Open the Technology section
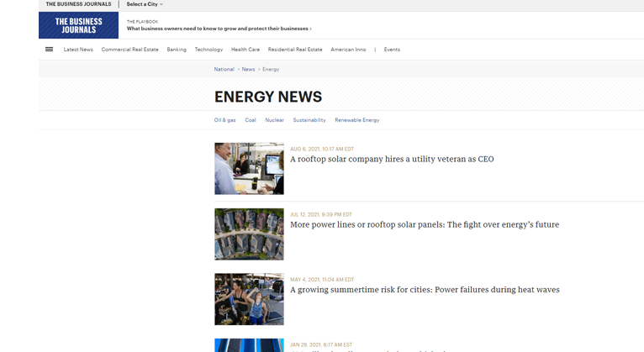 point(209,50)
